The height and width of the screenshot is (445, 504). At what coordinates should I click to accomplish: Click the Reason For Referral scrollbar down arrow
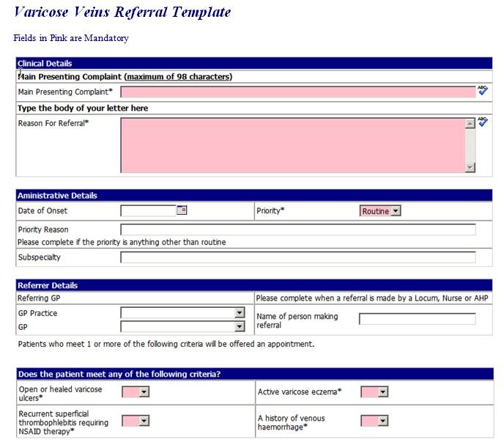pyautogui.click(x=470, y=167)
